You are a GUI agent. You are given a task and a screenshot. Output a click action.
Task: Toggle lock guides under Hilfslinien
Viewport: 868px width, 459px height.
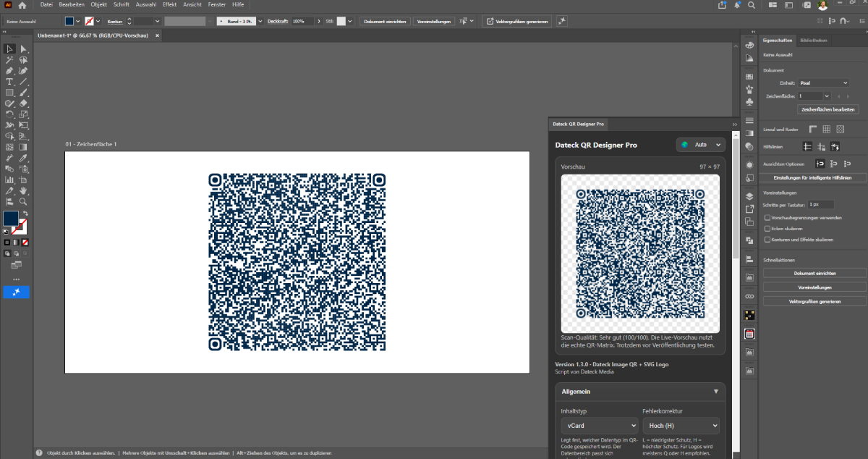click(822, 146)
